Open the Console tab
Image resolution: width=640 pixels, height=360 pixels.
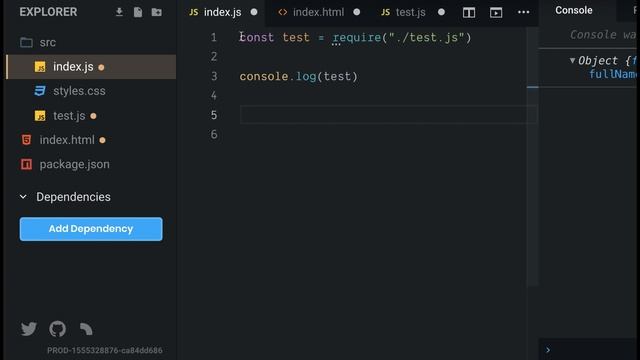[573, 10]
